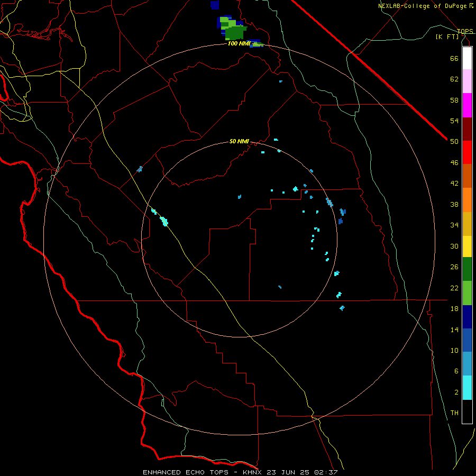Click the KHNX station identifier
The image size is (476, 476).
pyautogui.click(x=253, y=472)
